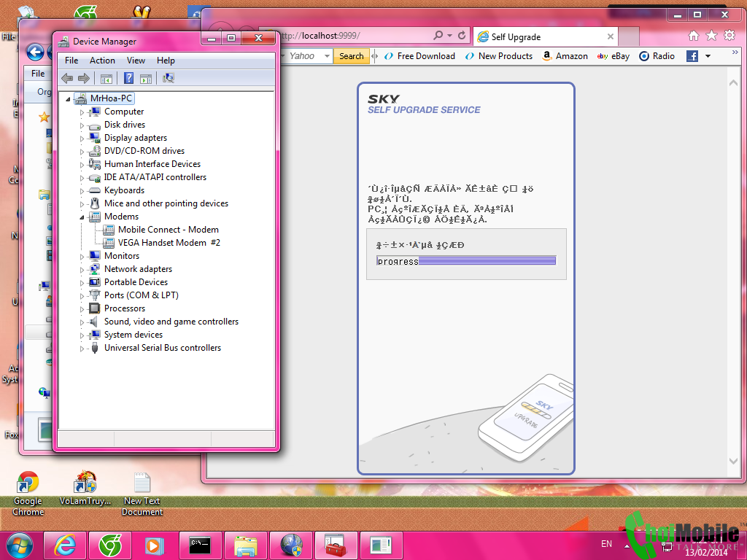Expand Ports (COM & LPT) node
This screenshot has width=747, height=560.
(82, 296)
